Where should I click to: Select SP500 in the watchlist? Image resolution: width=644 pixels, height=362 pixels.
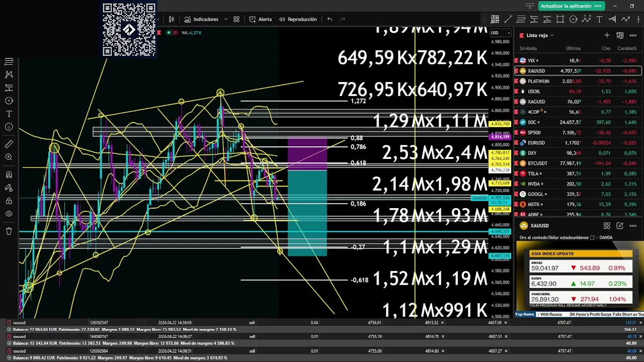coord(578,132)
